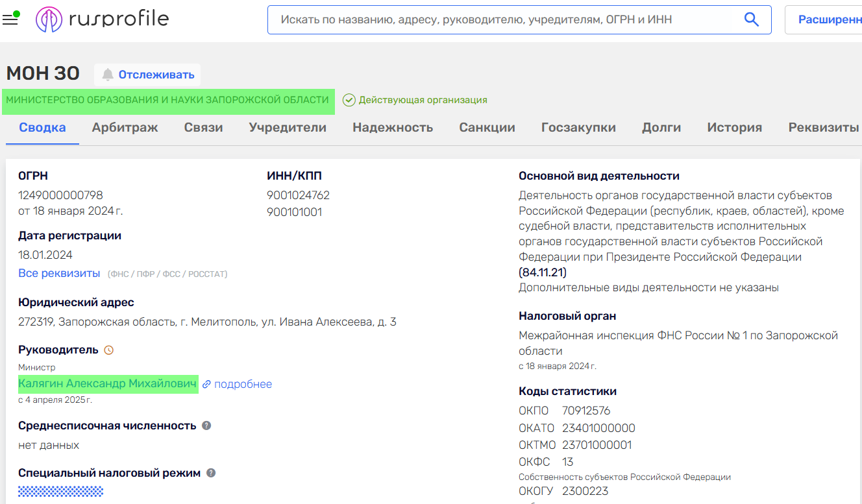Click the chain link icon before подробнее
This screenshot has width=862, height=504.
206,385
